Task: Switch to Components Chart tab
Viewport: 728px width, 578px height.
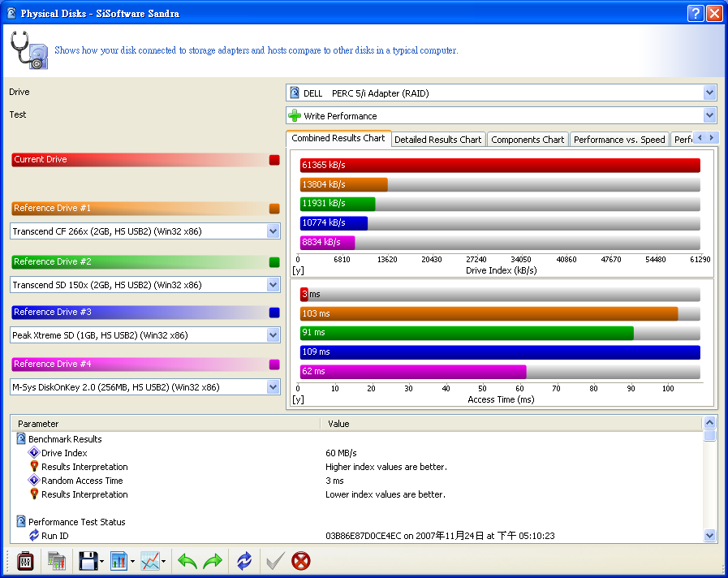Action: click(x=528, y=140)
